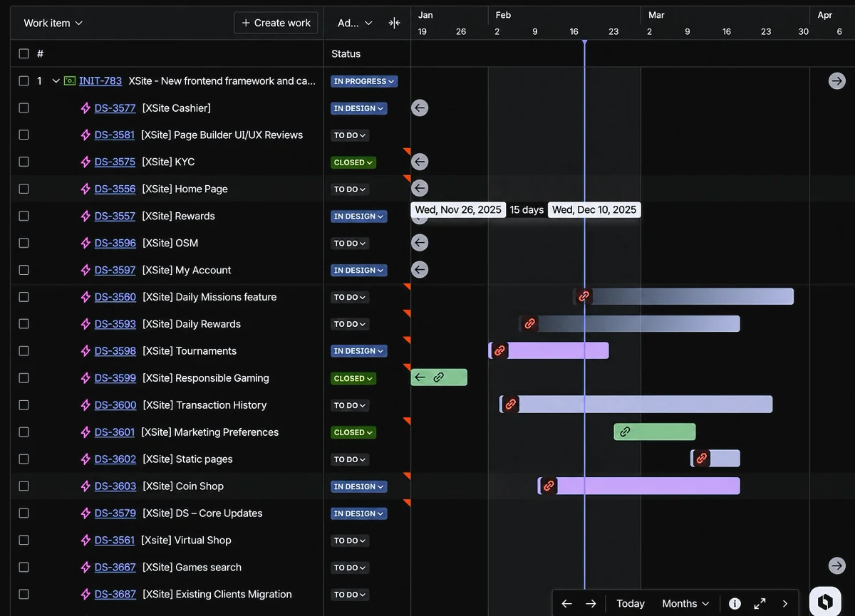Click scroll-left arrow on My Account row
This screenshot has height=616, width=855.
[x=420, y=270]
